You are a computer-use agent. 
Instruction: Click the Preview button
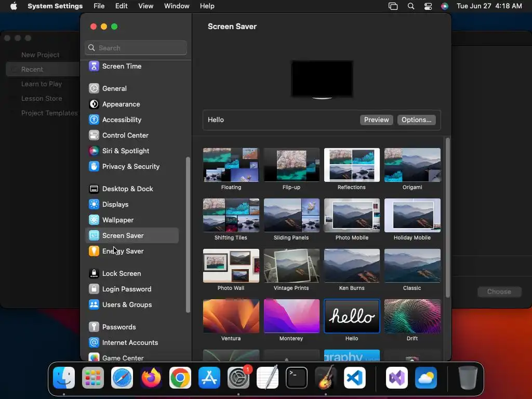coord(376,120)
